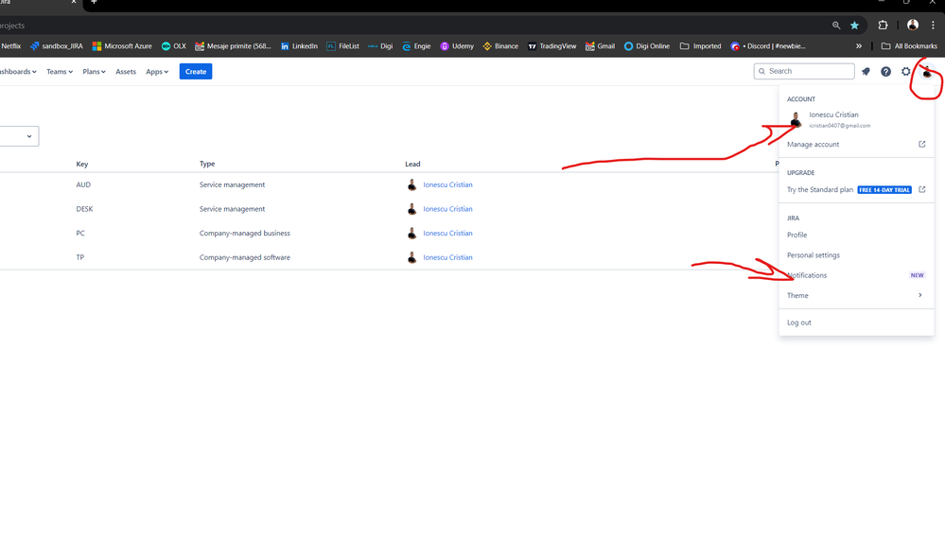Image resolution: width=945 pixels, height=560 pixels.
Task: Open the Digi Online bookmark
Action: pyautogui.click(x=647, y=45)
